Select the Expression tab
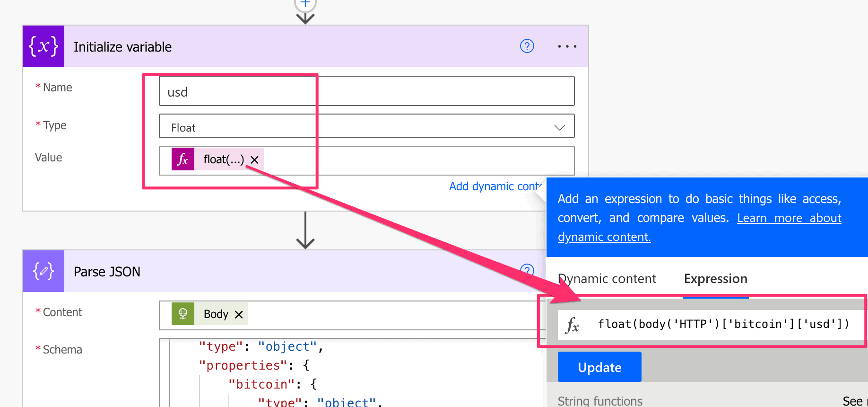 point(715,279)
